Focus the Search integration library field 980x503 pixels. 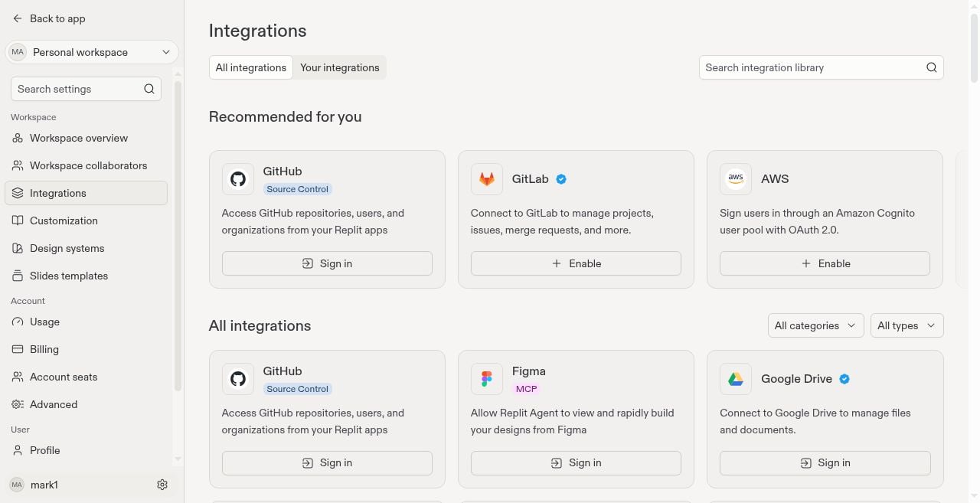pos(821,67)
